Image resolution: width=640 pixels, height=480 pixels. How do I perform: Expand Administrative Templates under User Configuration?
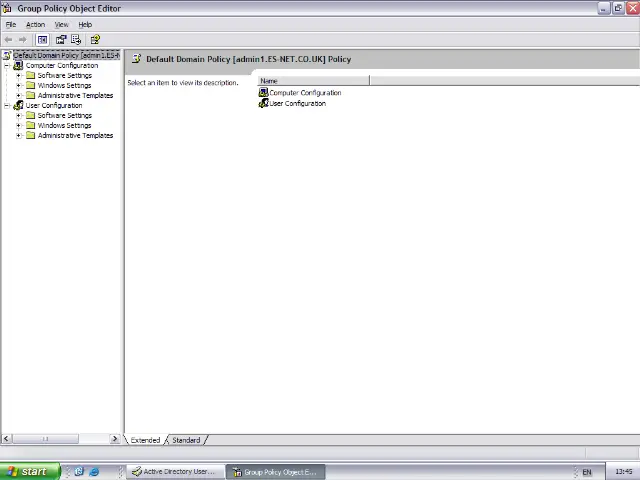pyautogui.click(x=18, y=136)
